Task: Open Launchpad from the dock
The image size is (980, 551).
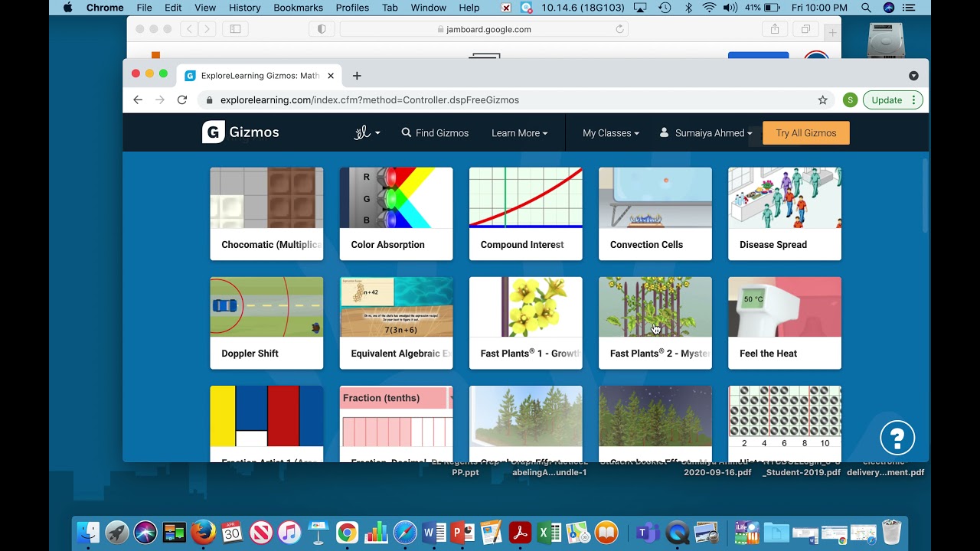Action: pyautogui.click(x=117, y=532)
